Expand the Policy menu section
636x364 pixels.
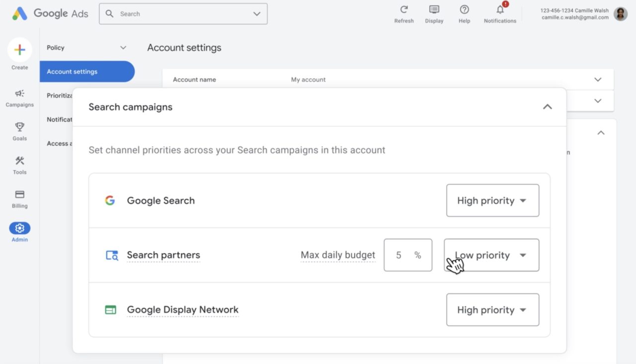123,48
